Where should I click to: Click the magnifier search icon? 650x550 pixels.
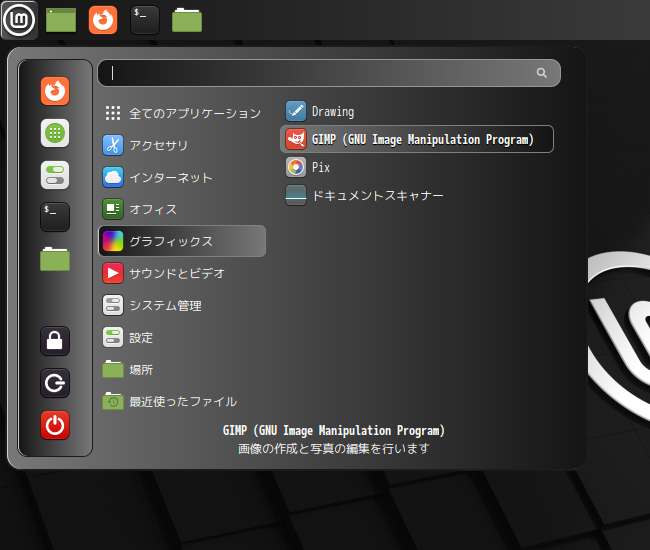click(541, 73)
